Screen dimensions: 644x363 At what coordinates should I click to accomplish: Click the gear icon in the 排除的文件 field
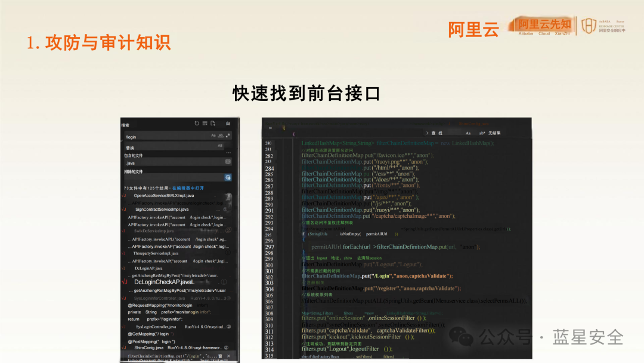tap(228, 177)
